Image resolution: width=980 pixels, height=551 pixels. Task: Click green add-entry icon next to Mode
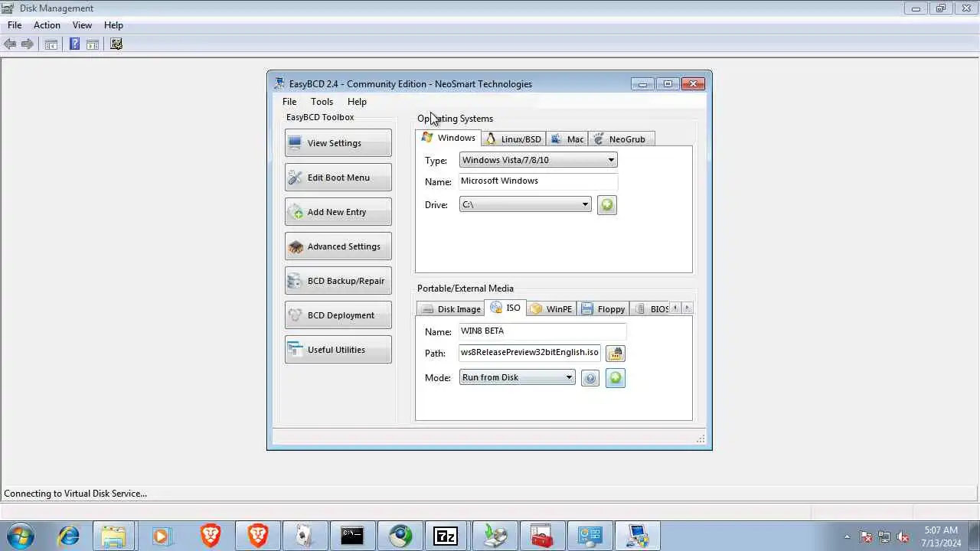[616, 378]
